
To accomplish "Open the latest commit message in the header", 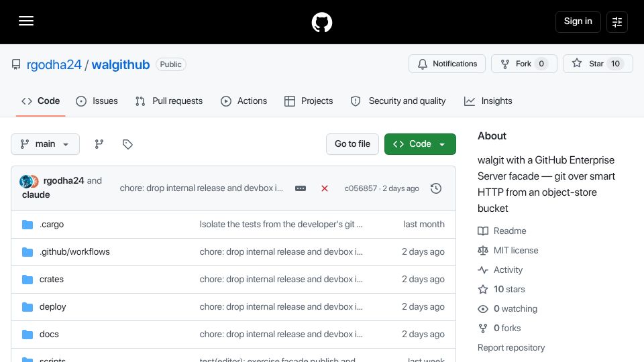I will [201, 188].
